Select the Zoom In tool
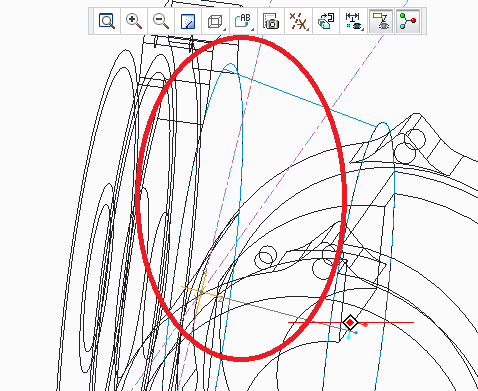Screen dimensions: 478x391 (134, 21)
